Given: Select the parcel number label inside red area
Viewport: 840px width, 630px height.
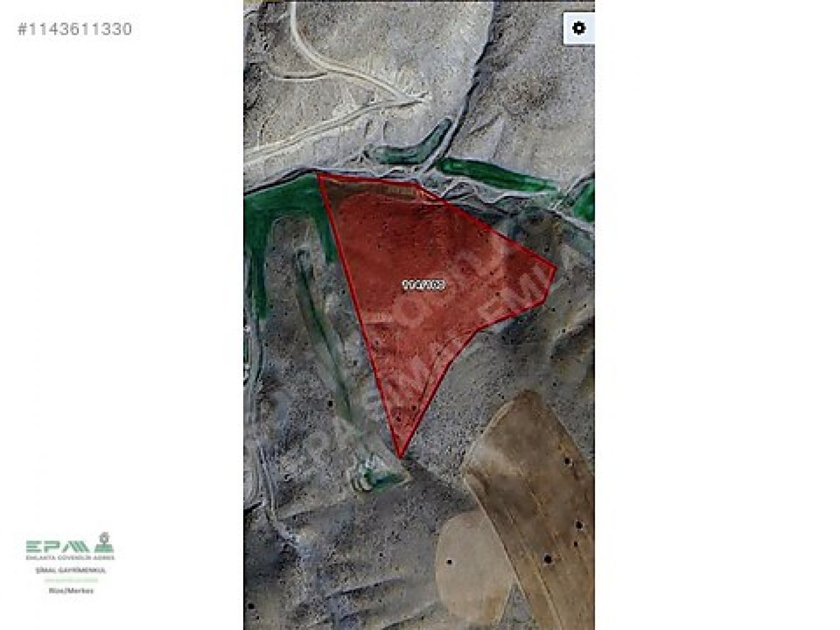Looking at the screenshot, I should [x=423, y=285].
